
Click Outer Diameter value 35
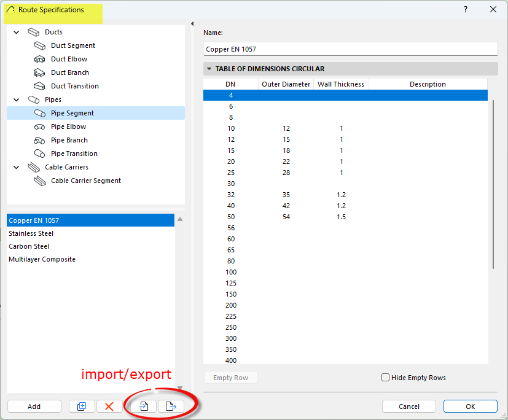click(x=286, y=195)
